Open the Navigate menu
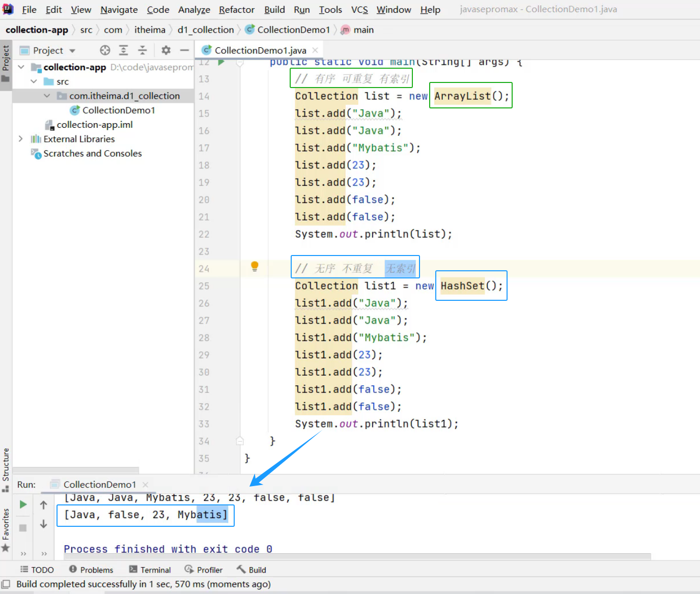Screen dimensions: 700x594 (119, 10)
